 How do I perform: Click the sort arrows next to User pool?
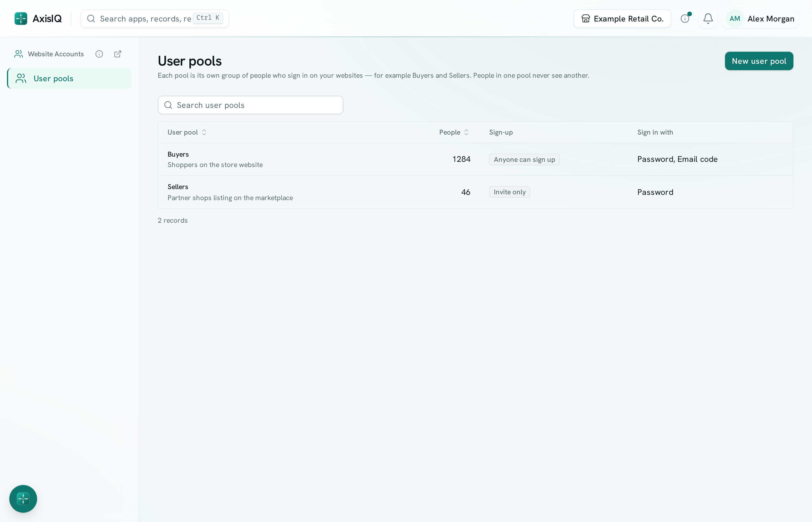(x=204, y=132)
